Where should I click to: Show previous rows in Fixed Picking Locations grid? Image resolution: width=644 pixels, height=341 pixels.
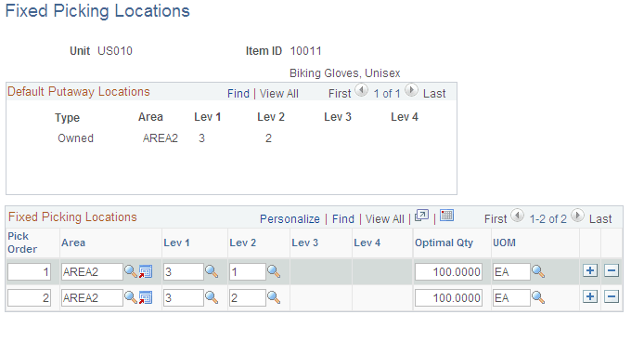click(517, 216)
